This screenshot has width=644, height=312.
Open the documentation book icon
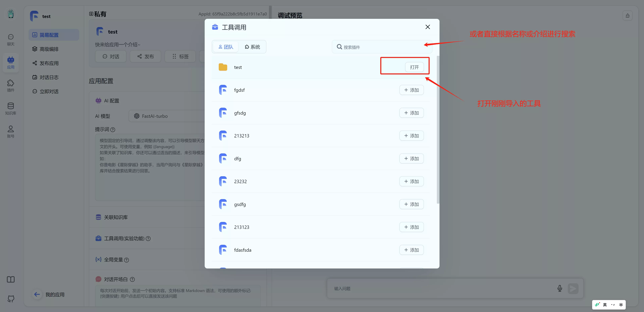coord(11,279)
